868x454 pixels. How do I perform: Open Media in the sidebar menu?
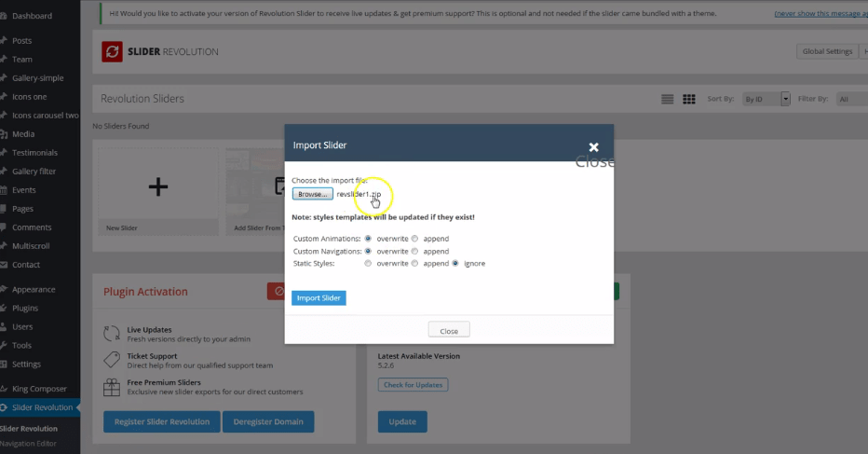click(x=23, y=134)
